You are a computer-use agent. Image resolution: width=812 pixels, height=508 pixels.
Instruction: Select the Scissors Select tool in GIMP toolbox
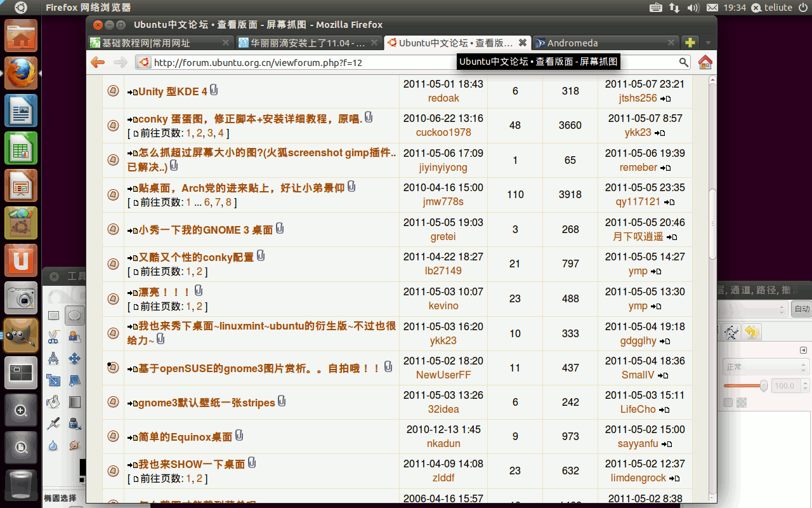53,337
